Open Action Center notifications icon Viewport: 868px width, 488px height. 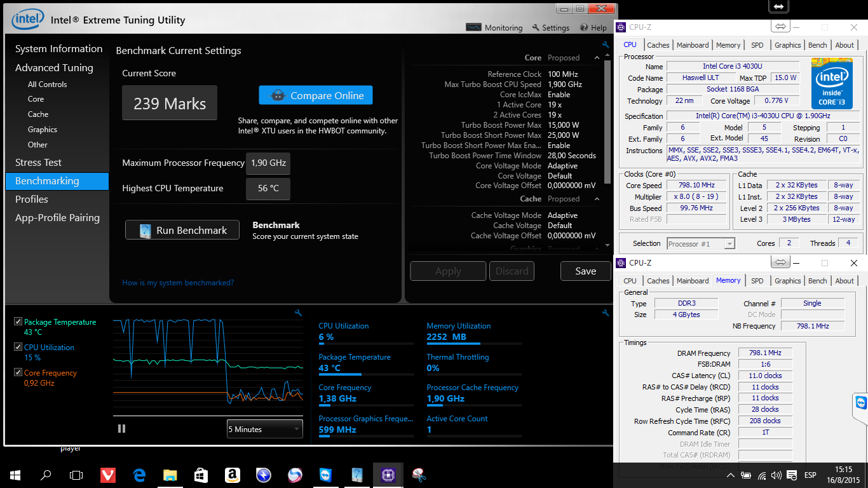point(792,475)
